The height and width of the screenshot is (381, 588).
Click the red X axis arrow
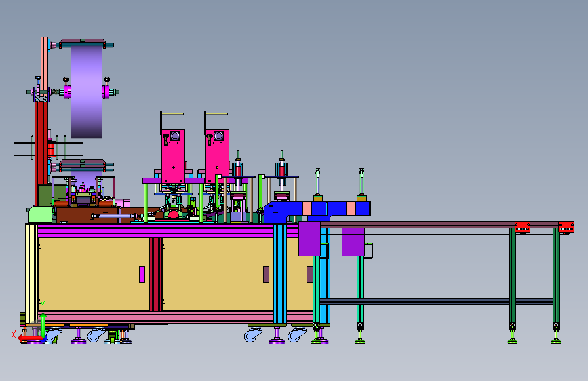click(x=29, y=338)
